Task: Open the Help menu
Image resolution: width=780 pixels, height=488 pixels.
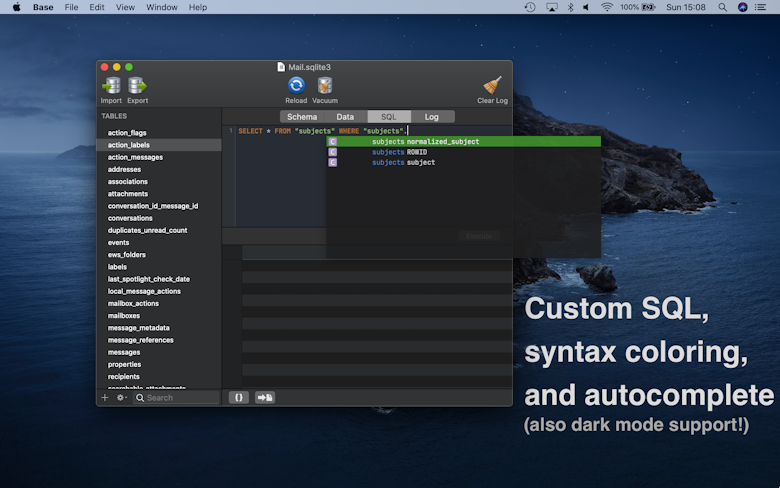Action: tap(197, 7)
